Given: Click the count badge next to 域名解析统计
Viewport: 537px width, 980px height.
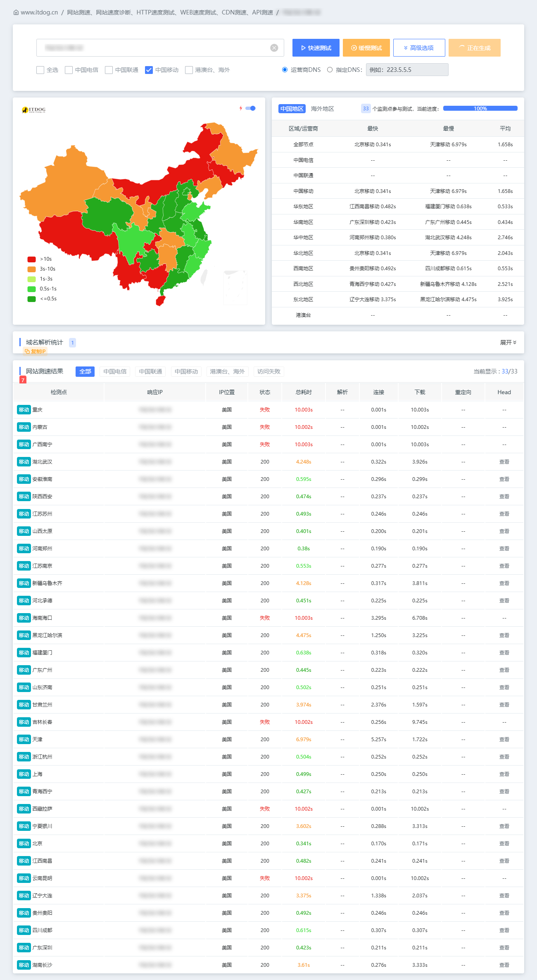Looking at the screenshot, I should click(72, 343).
